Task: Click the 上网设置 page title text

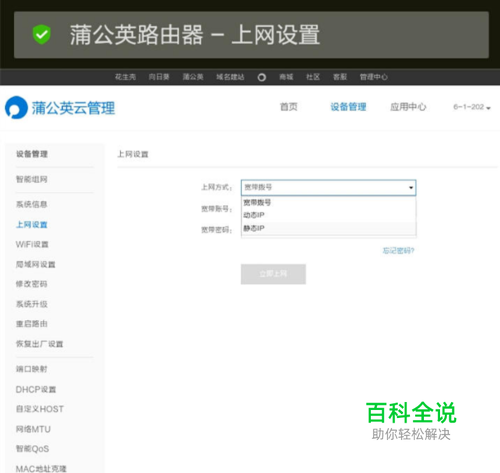Action: tap(133, 154)
